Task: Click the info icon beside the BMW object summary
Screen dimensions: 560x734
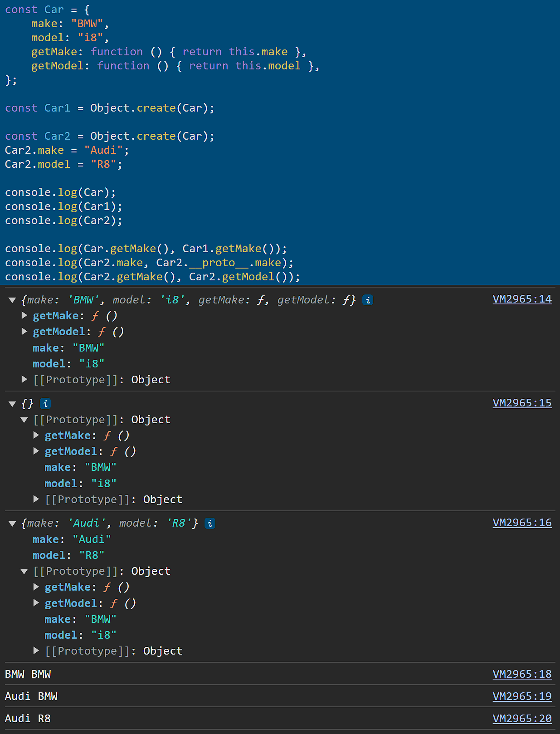Action: pyautogui.click(x=368, y=300)
